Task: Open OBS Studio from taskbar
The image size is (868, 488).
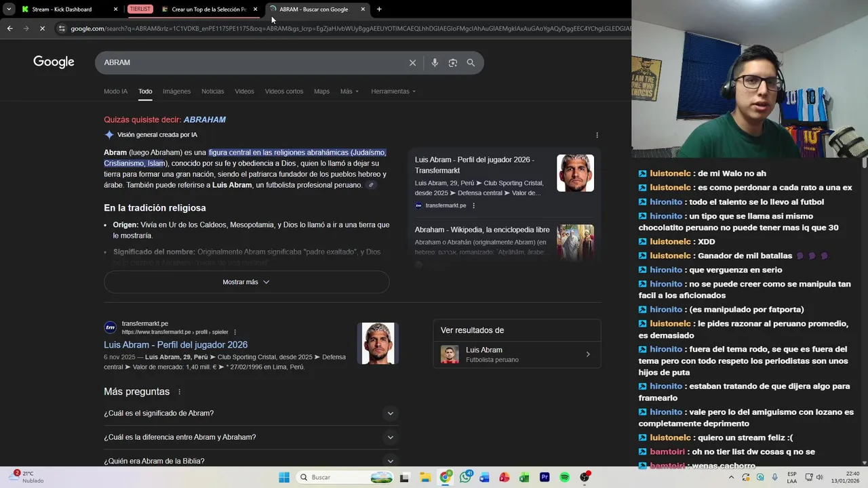Action: (x=585, y=477)
